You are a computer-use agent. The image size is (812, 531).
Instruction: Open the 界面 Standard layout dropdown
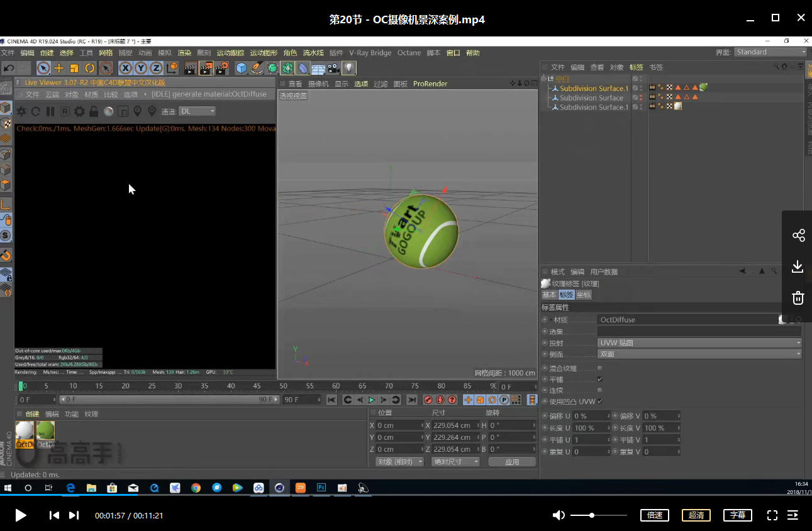pyautogui.click(x=770, y=52)
